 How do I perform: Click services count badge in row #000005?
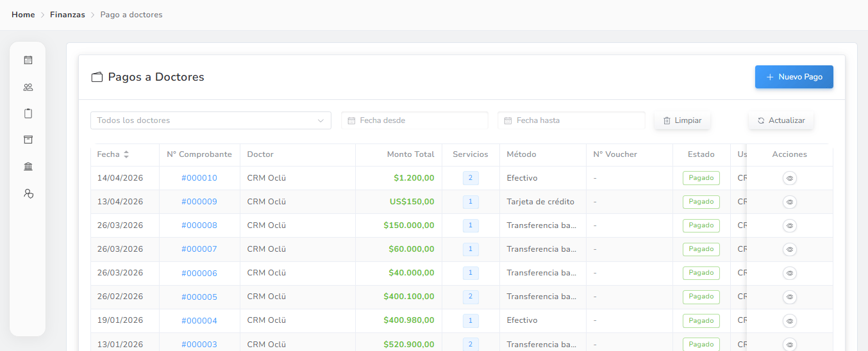pyautogui.click(x=471, y=297)
